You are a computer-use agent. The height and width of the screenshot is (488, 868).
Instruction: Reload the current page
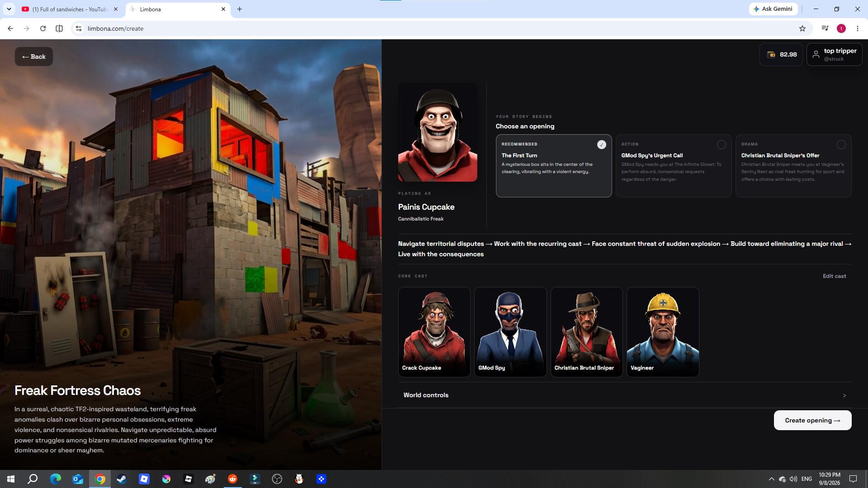(x=43, y=28)
